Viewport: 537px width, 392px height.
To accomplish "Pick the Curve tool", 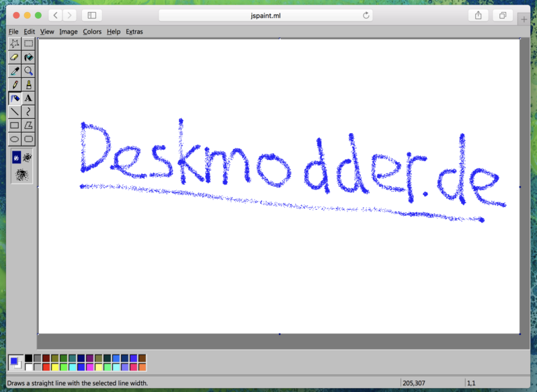I will tap(28, 112).
